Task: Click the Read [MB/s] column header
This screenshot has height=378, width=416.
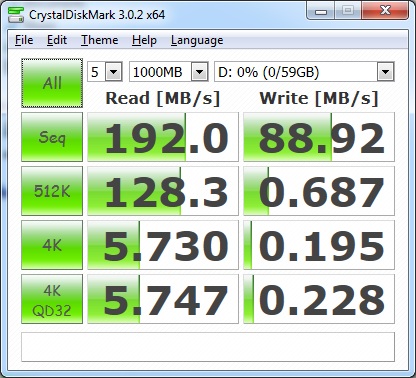Action: tap(163, 99)
